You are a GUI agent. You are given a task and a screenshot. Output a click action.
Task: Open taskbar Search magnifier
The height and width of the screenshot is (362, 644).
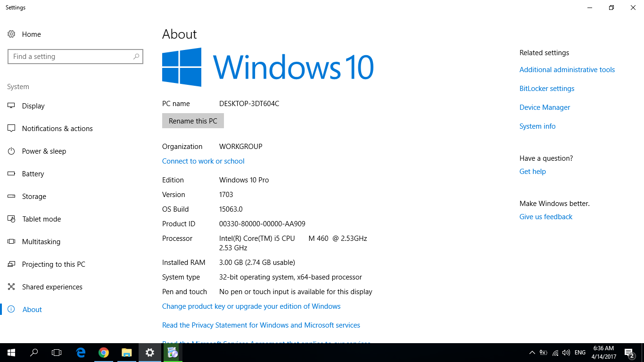pyautogui.click(x=34, y=353)
